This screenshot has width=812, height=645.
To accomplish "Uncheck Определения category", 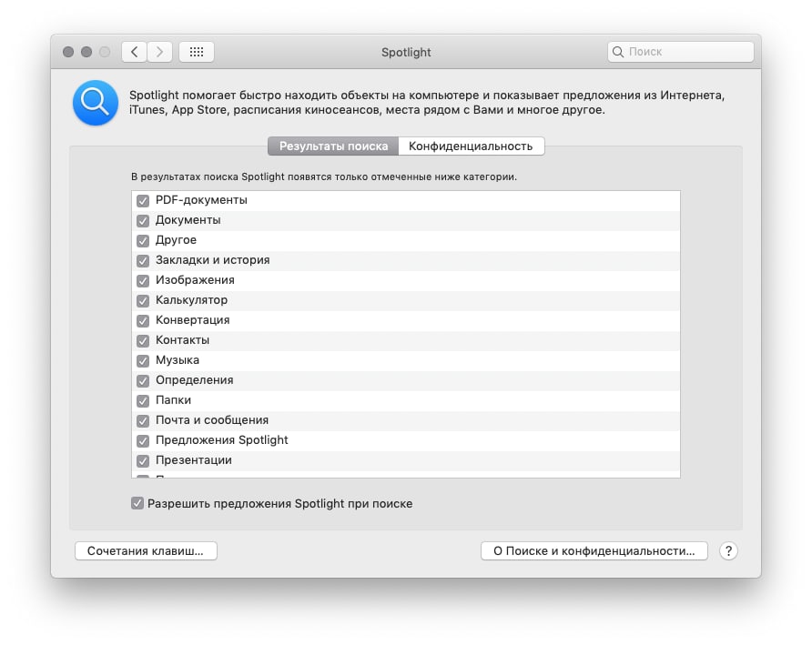I will point(143,380).
